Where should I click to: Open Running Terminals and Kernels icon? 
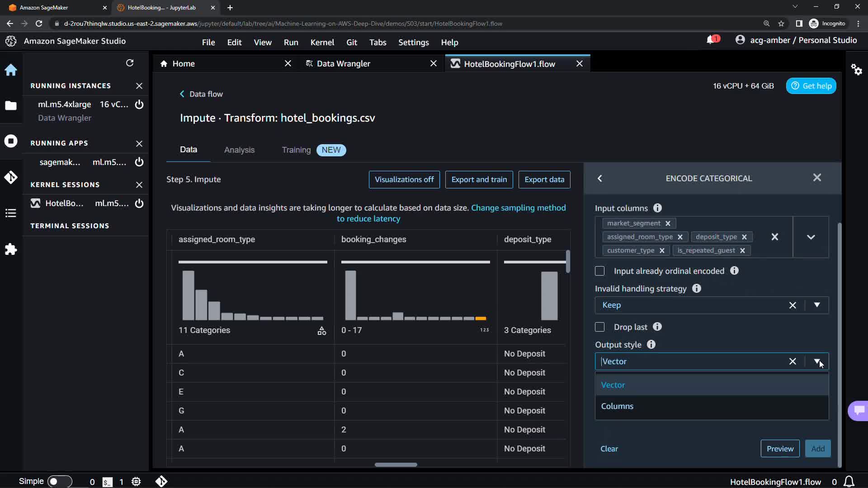coord(11,141)
